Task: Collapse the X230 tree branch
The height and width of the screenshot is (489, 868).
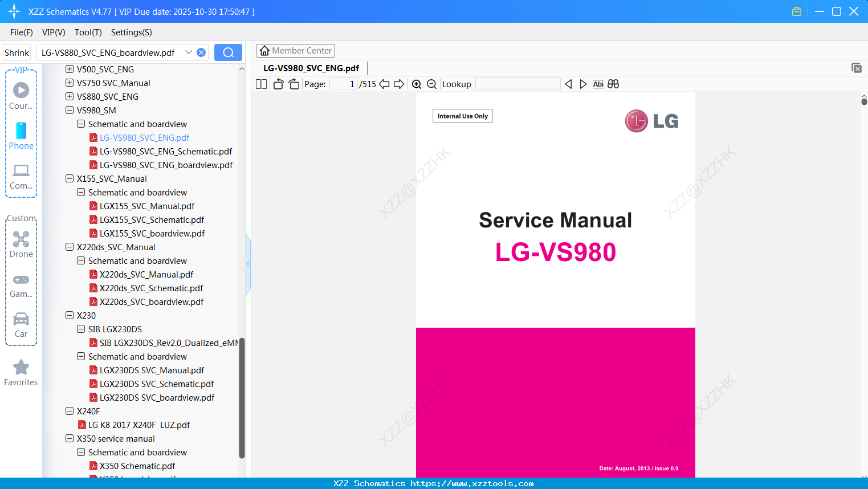Action: tap(69, 315)
